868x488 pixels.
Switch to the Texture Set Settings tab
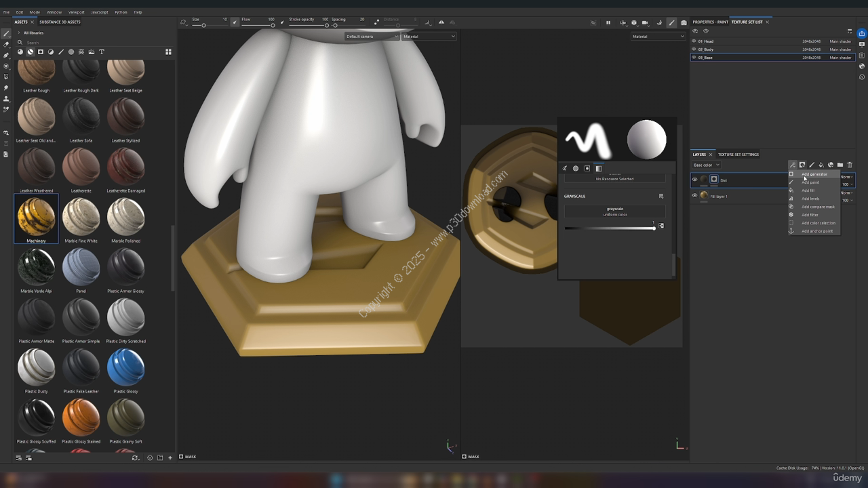point(738,155)
